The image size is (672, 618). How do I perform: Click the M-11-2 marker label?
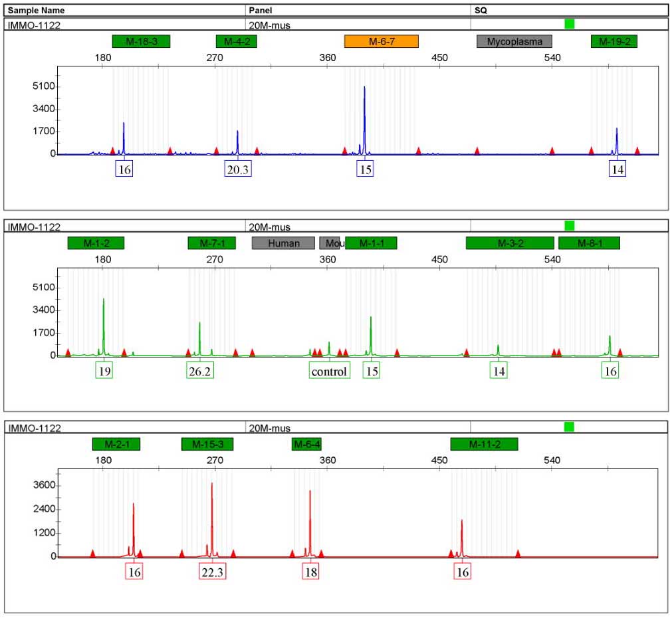(x=485, y=444)
